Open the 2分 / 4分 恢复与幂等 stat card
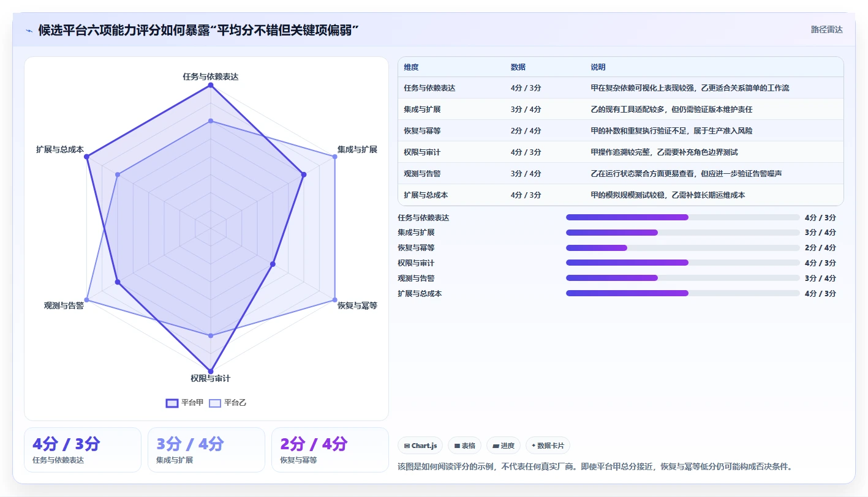The height and width of the screenshot is (497, 868). point(330,450)
